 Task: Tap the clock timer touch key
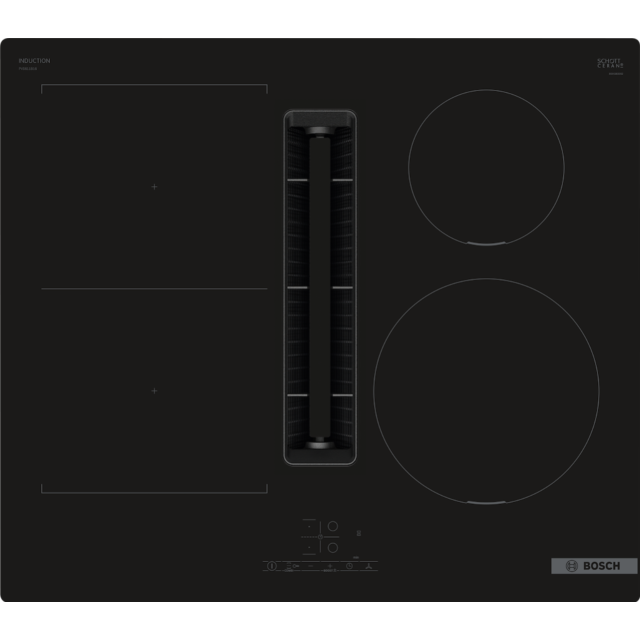coord(349,566)
